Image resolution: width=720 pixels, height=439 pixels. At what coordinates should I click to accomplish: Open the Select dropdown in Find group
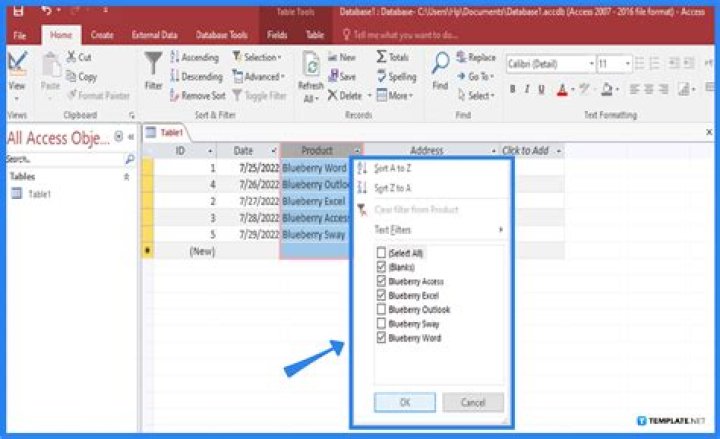pyautogui.click(x=476, y=96)
